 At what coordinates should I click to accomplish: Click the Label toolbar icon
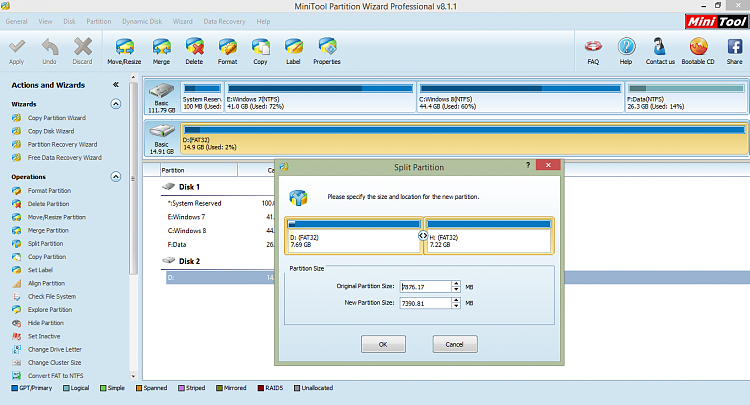coord(294,47)
